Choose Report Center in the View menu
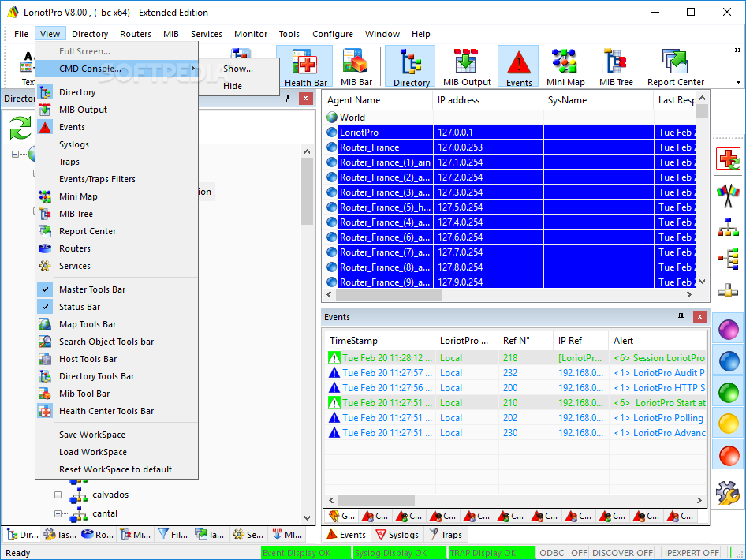Image resolution: width=746 pixels, height=560 pixels. pos(117,231)
